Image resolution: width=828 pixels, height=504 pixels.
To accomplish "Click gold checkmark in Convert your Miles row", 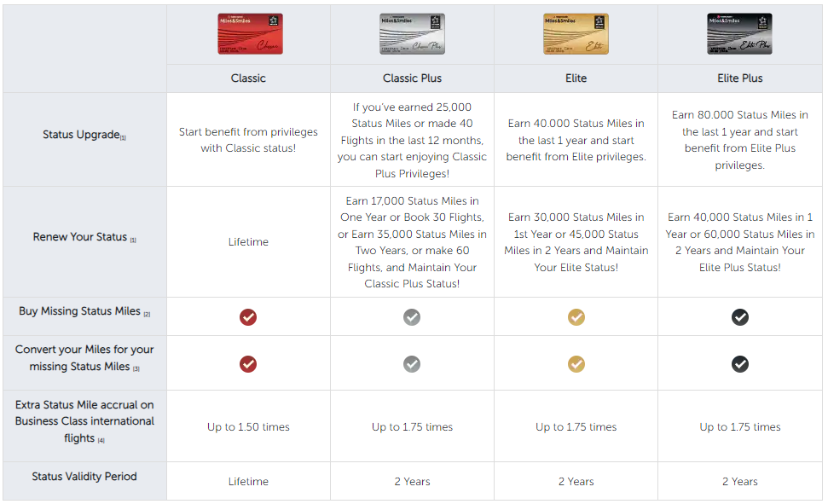I will click(x=576, y=364).
